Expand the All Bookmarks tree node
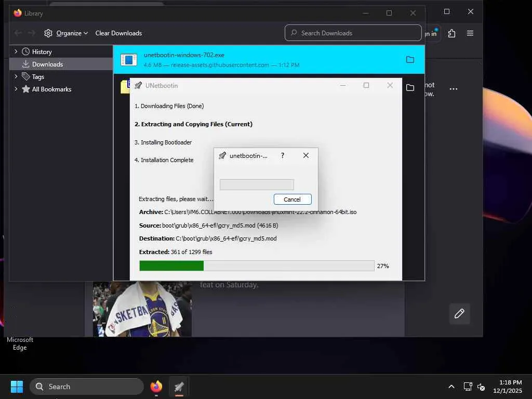Screen dimensions: 532x399 (16, 89)
